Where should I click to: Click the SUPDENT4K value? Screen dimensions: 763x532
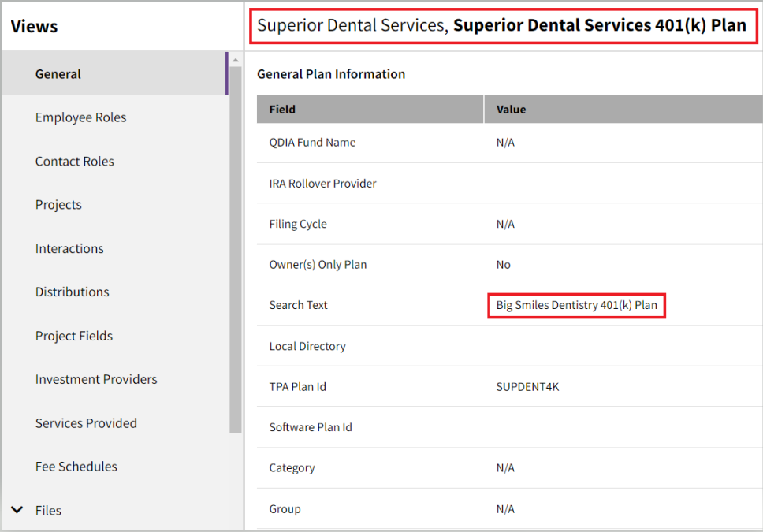(x=527, y=386)
